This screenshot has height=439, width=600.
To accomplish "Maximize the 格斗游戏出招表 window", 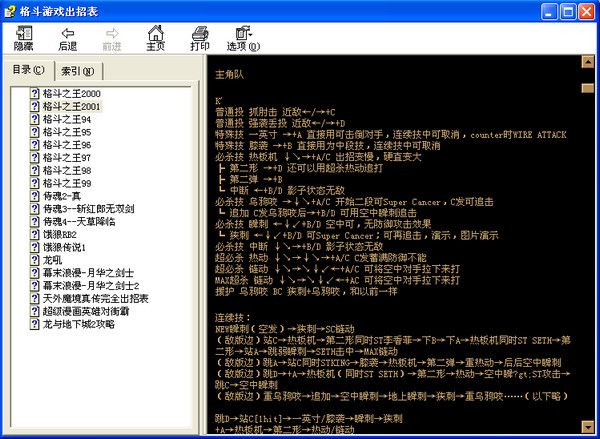I will pos(568,12).
